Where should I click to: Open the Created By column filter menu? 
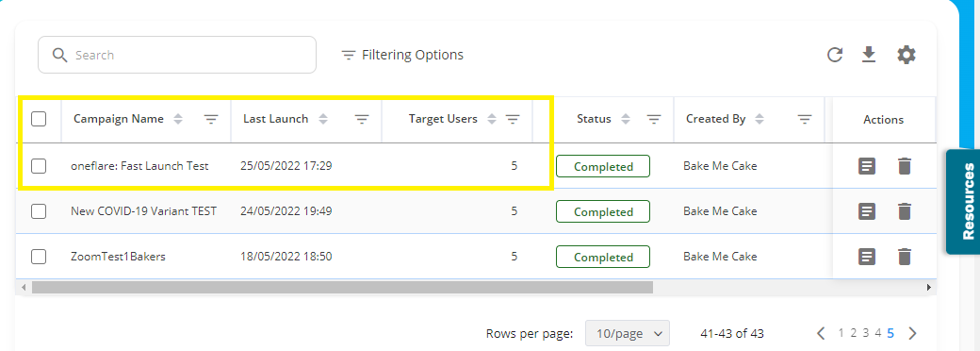[805, 120]
